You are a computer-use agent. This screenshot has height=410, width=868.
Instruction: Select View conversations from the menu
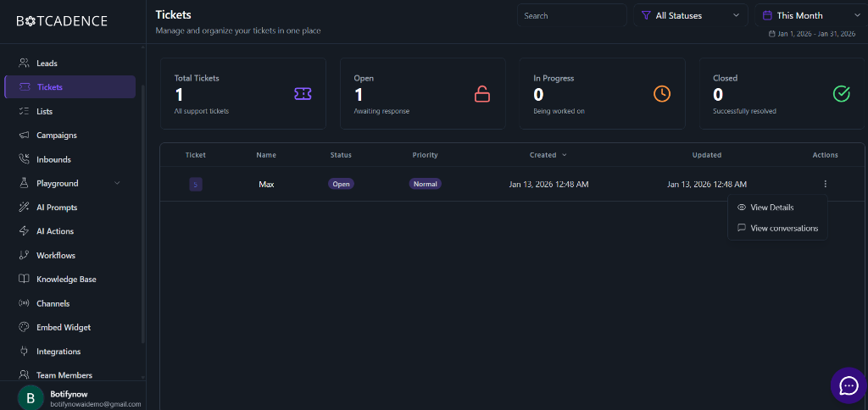click(777, 228)
